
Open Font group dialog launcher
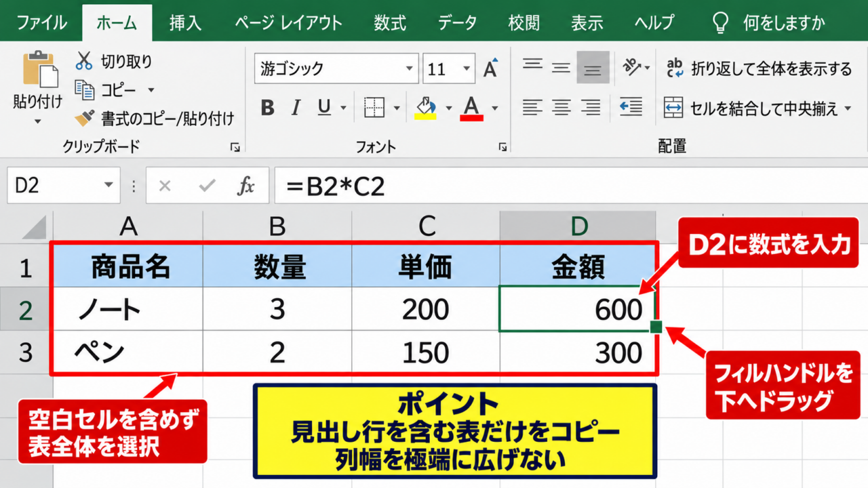coord(503,147)
